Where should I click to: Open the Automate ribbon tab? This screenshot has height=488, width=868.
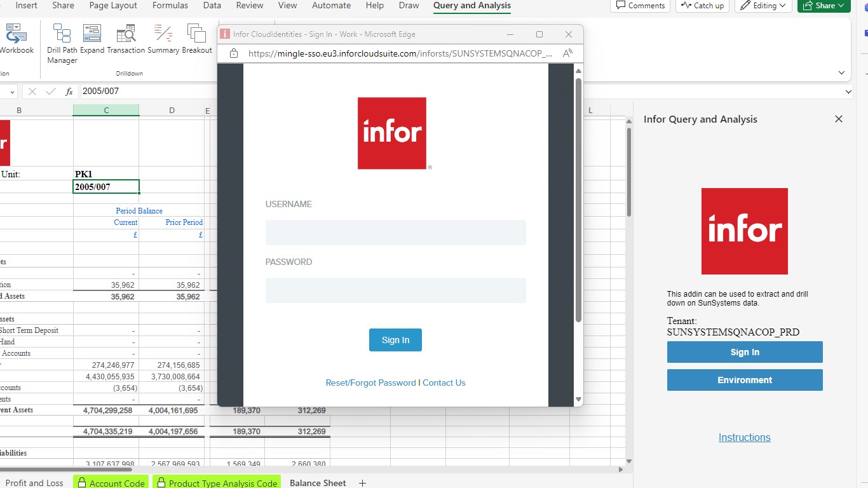331,6
